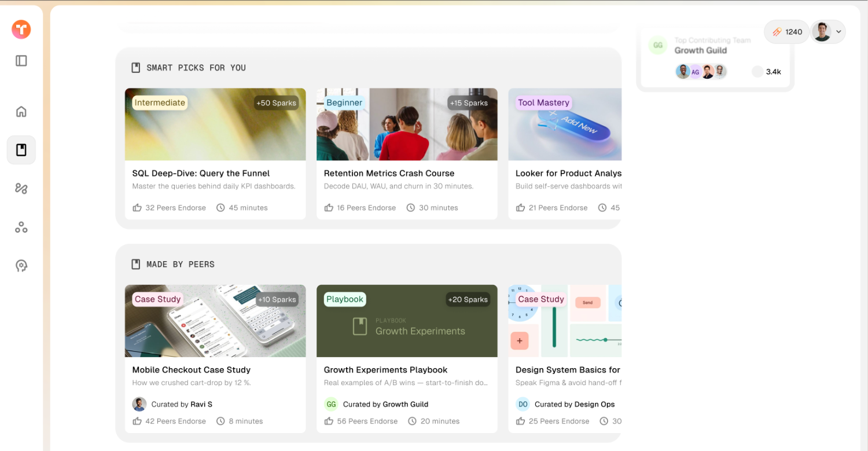Click the Made By Peers book icon
868x451 pixels.
coord(136,264)
